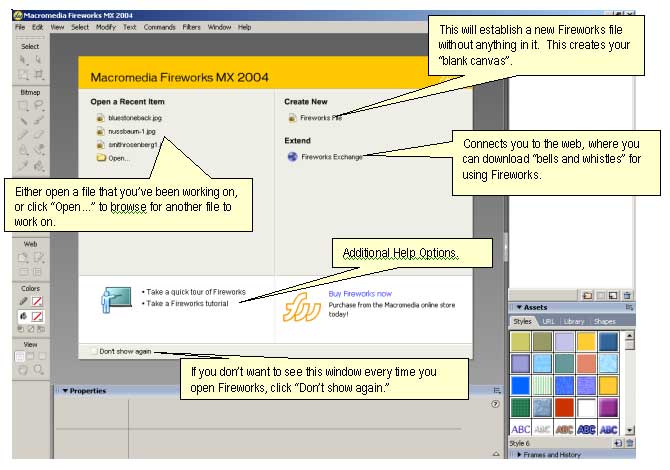Click the Properties panel help icon
The width and height of the screenshot is (670, 470).
tap(495, 404)
